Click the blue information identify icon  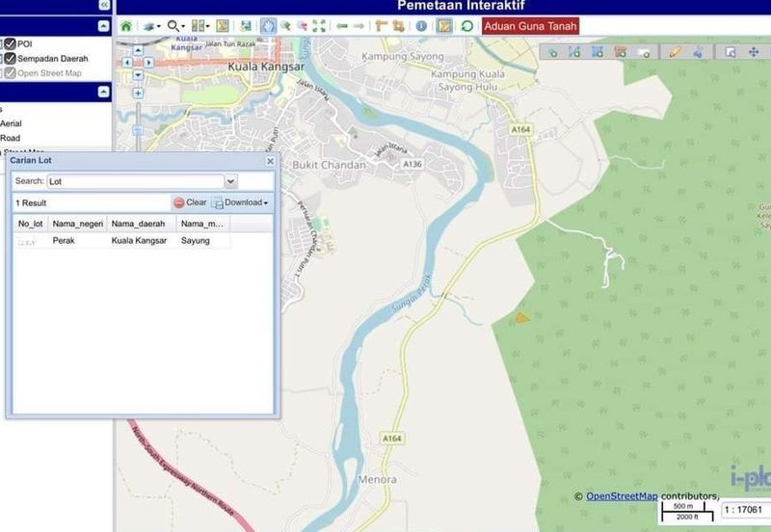tap(421, 26)
